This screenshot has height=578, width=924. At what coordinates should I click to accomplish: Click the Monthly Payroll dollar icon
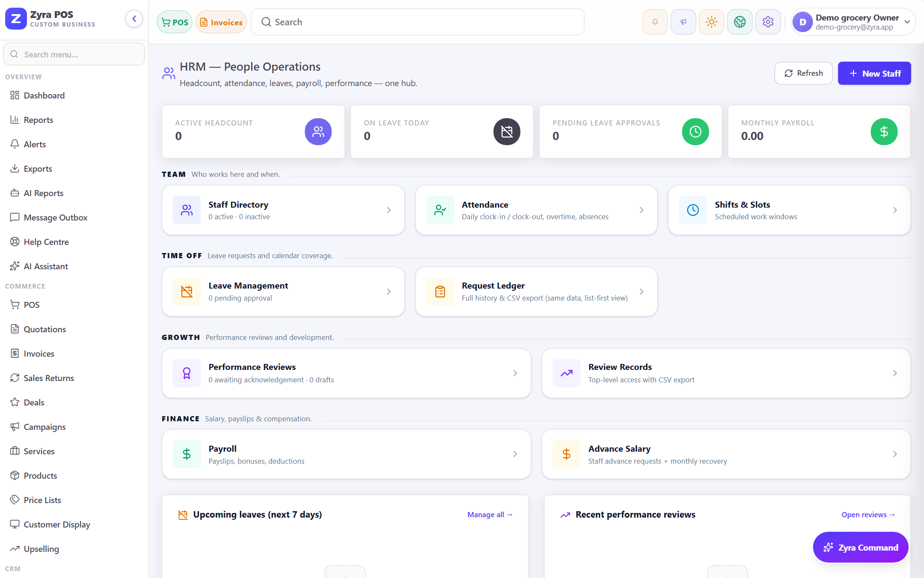click(x=884, y=131)
